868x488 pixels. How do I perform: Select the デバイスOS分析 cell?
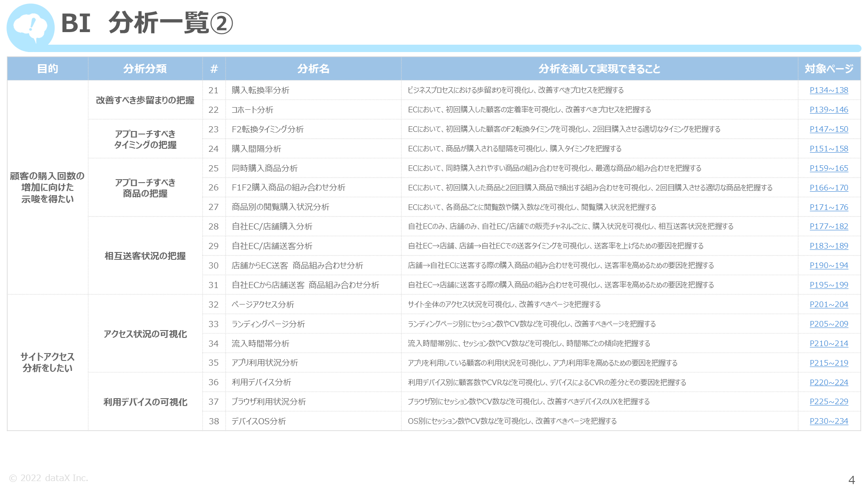(x=313, y=421)
